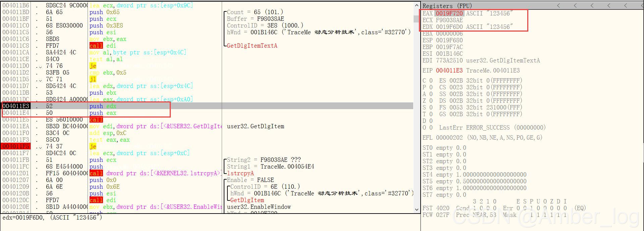Select the ST5 empty 0.5 row
The image size is (644, 231).
474,181
